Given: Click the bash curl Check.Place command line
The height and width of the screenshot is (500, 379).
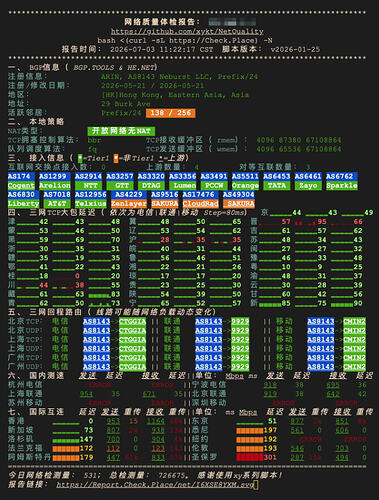Looking at the screenshot, I should [x=185, y=41].
